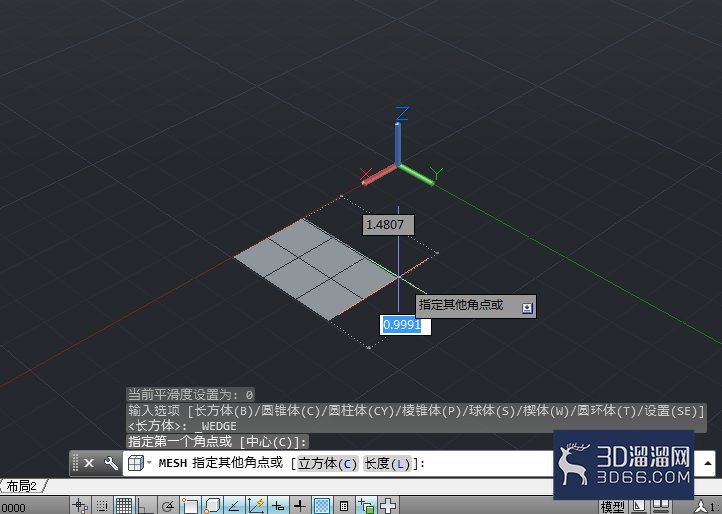The height and width of the screenshot is (514, 722).
Task: Click Annotation Monitor plus icon
Action: [x=388, y=506]
